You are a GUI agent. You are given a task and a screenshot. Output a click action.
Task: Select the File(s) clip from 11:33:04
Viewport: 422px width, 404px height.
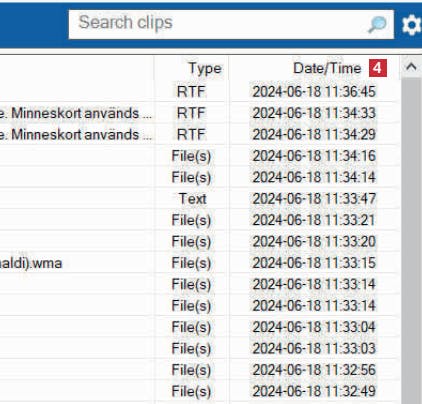(199, 327)
